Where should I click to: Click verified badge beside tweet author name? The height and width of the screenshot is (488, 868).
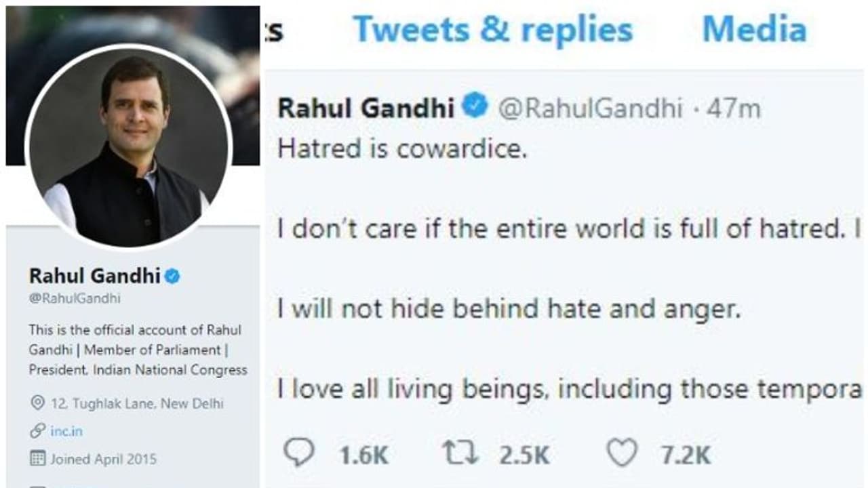point(475,107)
